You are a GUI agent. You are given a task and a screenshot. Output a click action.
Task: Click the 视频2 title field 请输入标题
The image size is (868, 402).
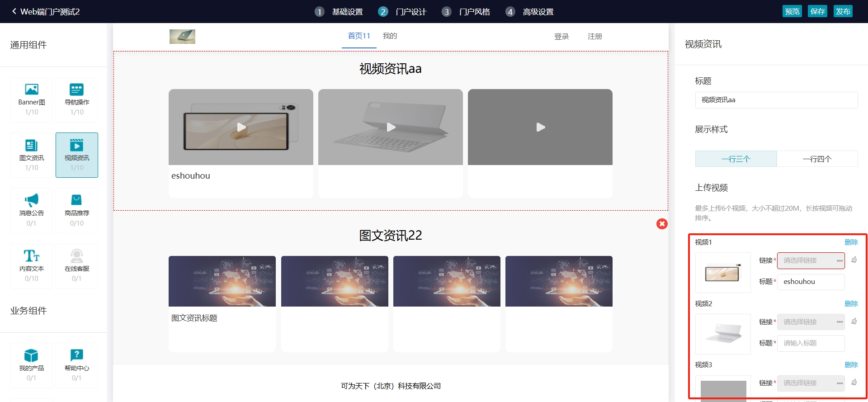pyautogui.click(x=811, y=343)
